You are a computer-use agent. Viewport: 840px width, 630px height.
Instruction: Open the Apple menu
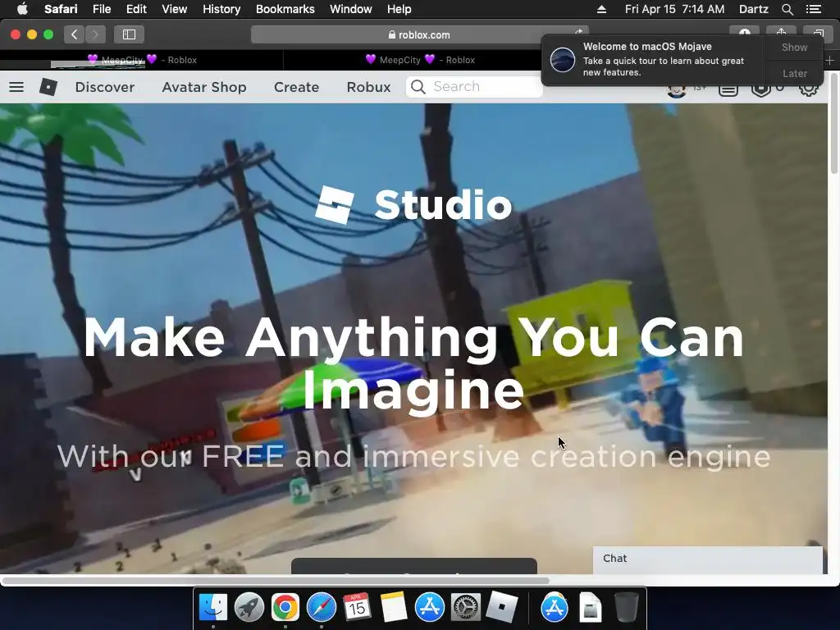tap(22, 9)
